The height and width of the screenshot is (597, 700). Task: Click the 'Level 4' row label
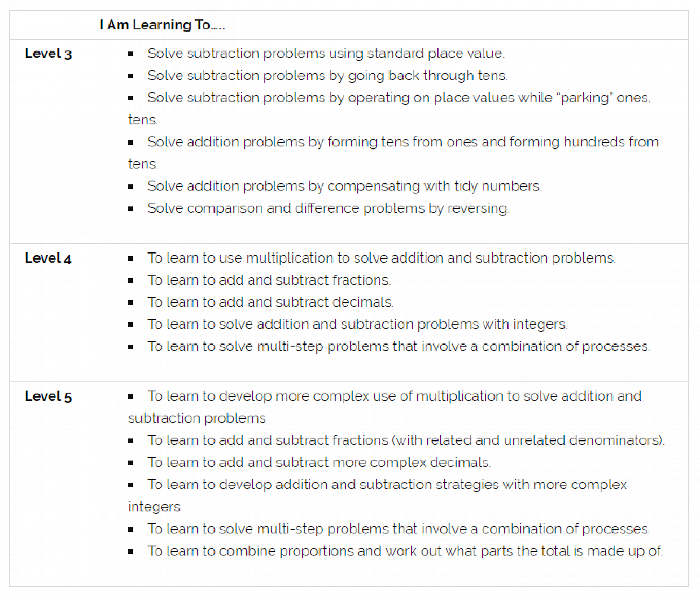tap(48, 258)
